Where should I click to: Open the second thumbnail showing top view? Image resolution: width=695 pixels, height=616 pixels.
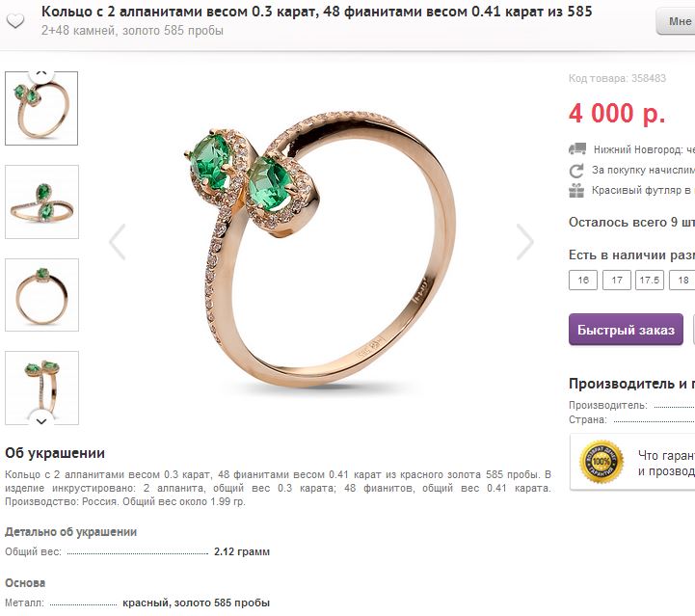click(x=41, y=202)
